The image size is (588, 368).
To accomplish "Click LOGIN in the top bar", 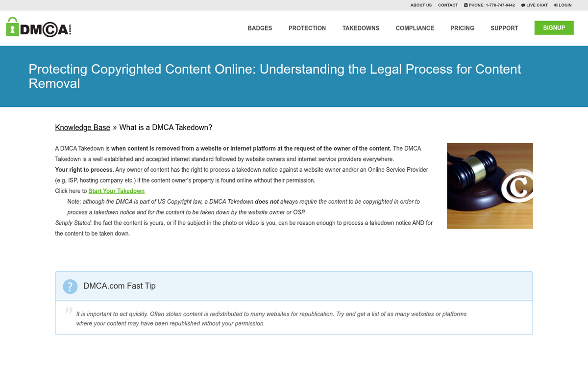I will pos(564,5).
